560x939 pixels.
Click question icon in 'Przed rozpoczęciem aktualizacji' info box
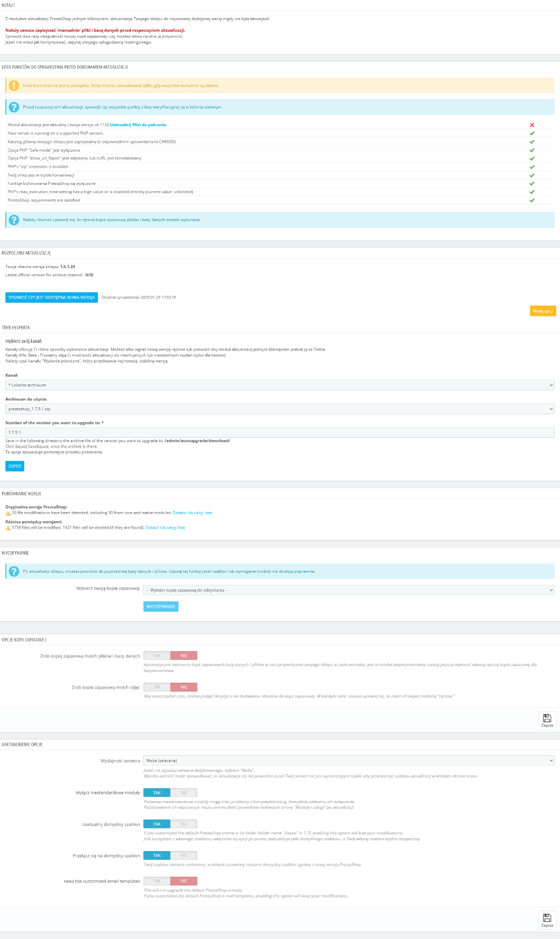(14, 107)
